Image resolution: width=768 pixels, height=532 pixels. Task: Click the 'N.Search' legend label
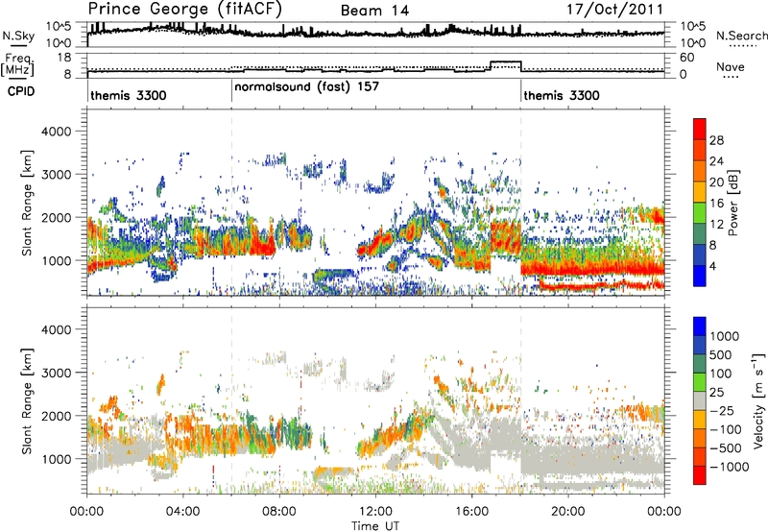click(741, 36)
